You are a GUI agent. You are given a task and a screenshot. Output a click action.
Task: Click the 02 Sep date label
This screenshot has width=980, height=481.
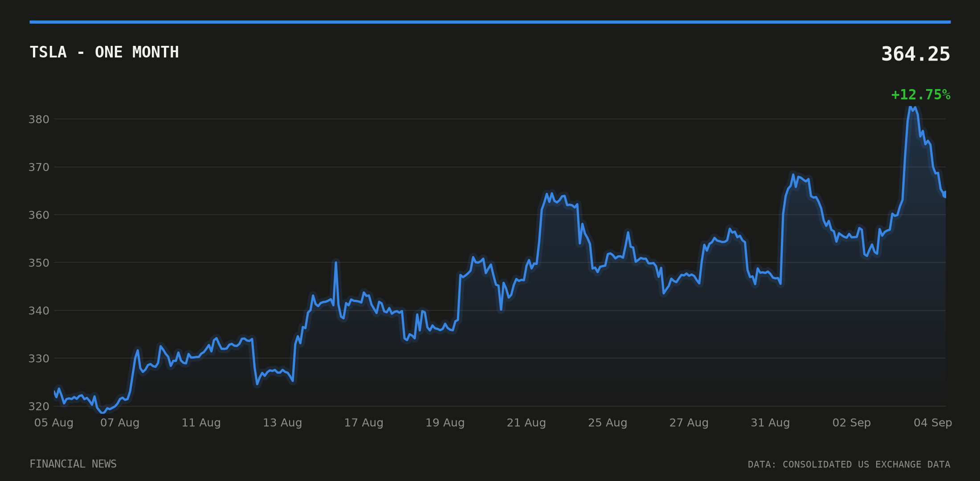click(x=851, y=423)
